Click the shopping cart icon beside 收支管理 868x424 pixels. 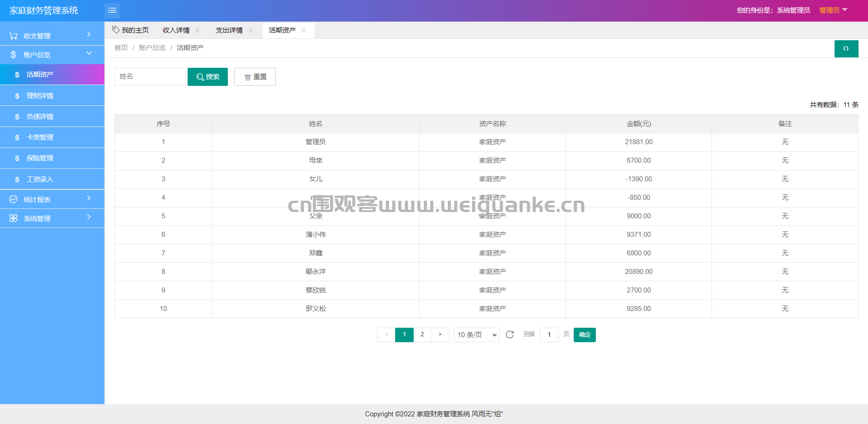[x=14, y=36]
